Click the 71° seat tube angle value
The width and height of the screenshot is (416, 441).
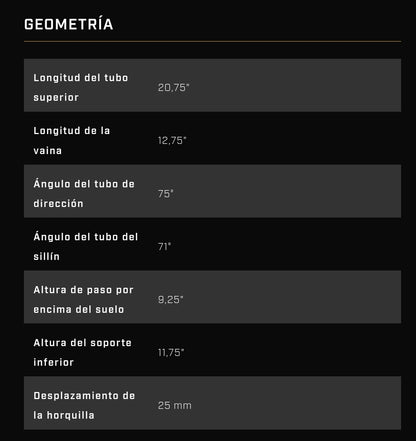pos(164,246)
